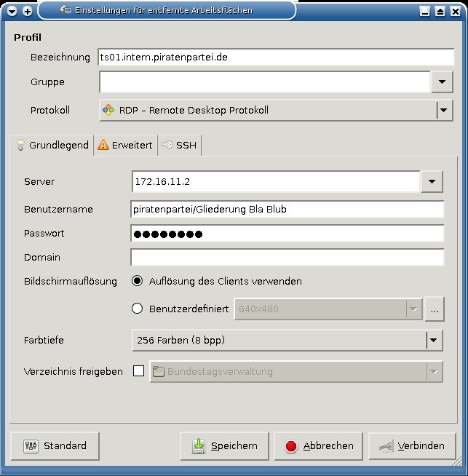Open the SSH tab
468x476 pixels.
coord(179,146)
